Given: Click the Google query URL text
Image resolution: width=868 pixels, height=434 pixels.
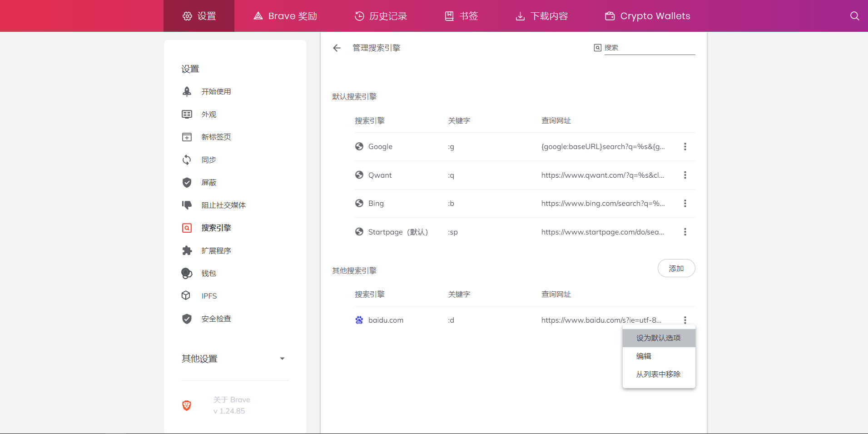Looking at the screenshot, I should 603,146.
